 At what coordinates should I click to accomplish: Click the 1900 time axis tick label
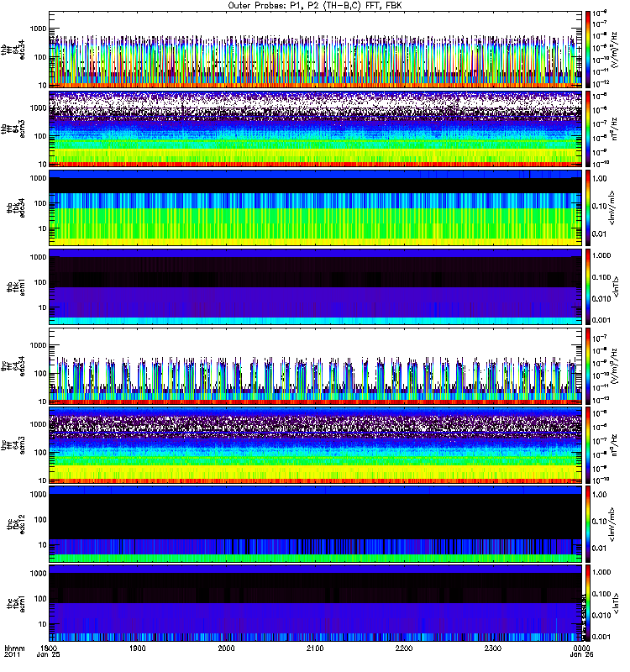pos(138,648)
